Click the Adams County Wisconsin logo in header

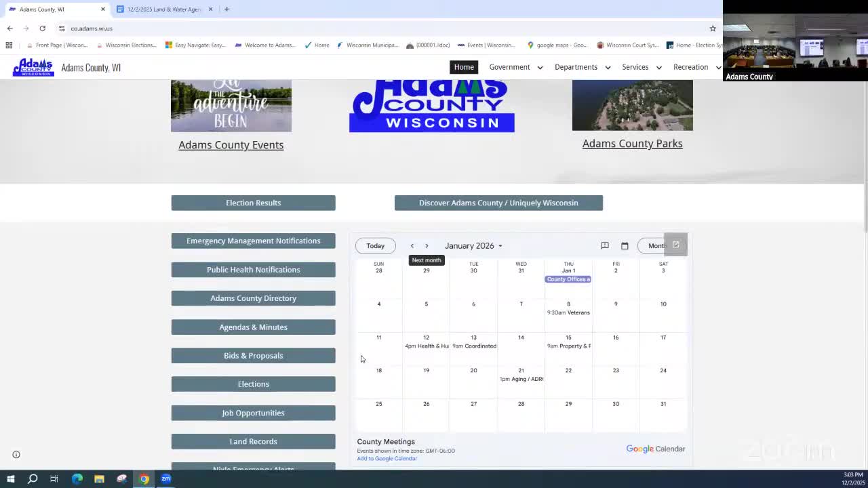[x=33, y=67]
